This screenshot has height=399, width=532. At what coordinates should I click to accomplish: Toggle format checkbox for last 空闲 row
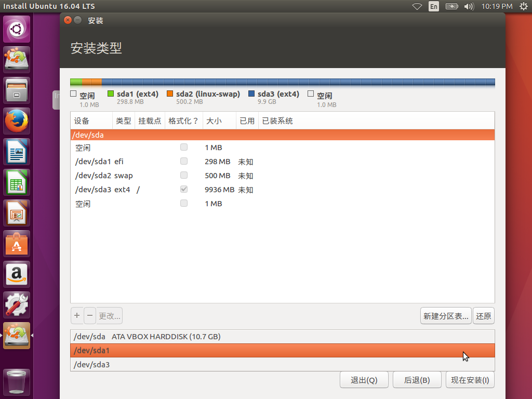tap(184, 203)
